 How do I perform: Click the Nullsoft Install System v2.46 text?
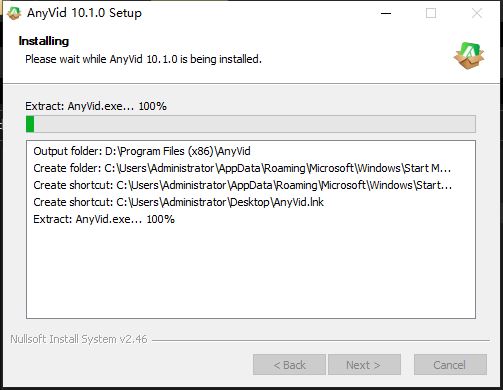coord(79,339)
